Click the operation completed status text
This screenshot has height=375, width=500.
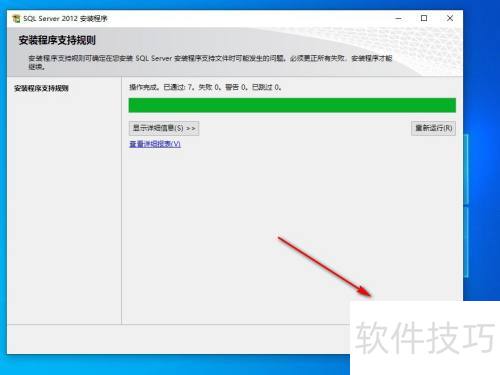(x=205, y=87)
